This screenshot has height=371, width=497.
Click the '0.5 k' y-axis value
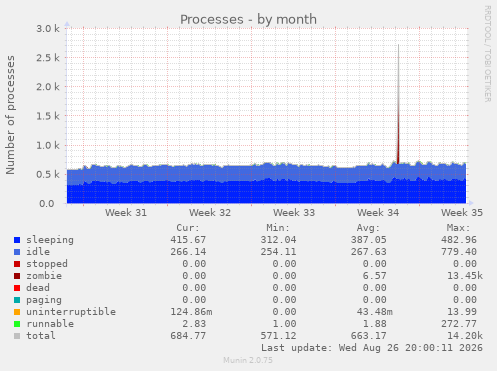48,175
